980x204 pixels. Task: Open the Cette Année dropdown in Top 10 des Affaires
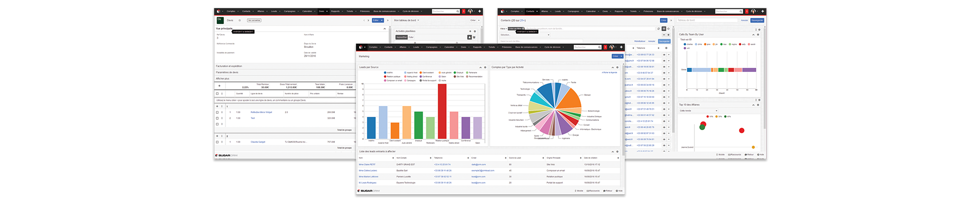[699, 111]
